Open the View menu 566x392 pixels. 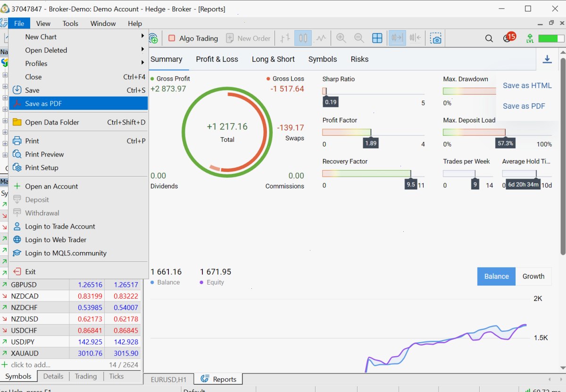[43, 23]
